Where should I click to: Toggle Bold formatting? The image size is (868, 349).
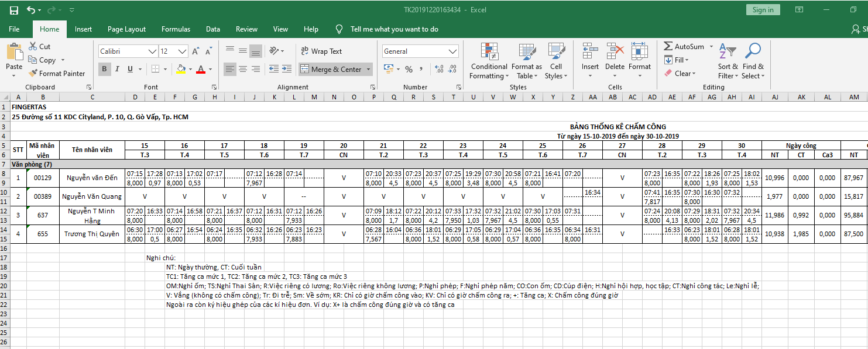(105, 70)
